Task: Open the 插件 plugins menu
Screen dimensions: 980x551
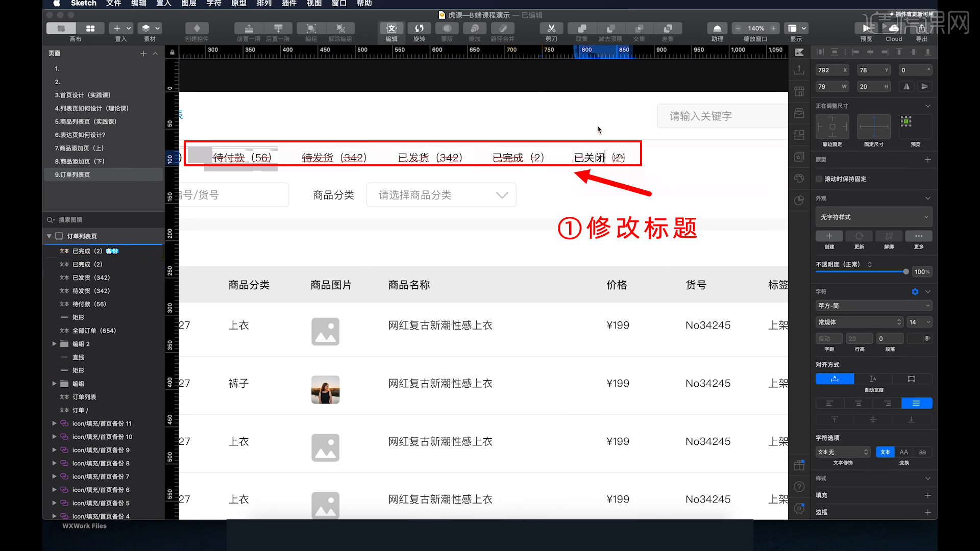Action: pyautogui.click(x=289, y=4)
